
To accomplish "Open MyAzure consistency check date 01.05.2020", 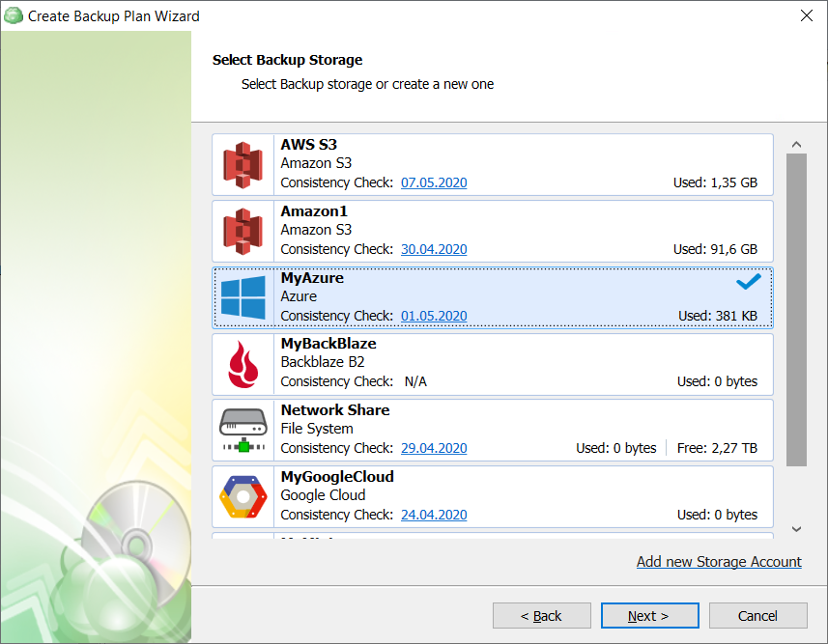I will [434, 316].
